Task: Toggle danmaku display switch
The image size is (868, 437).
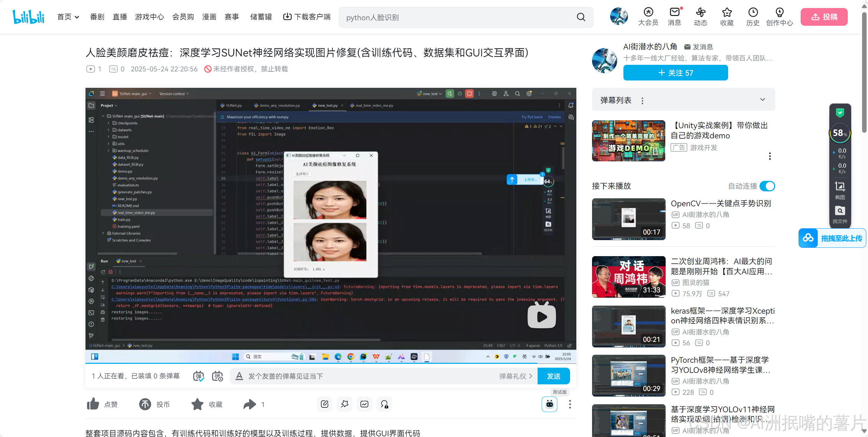Action: (199, 376)
